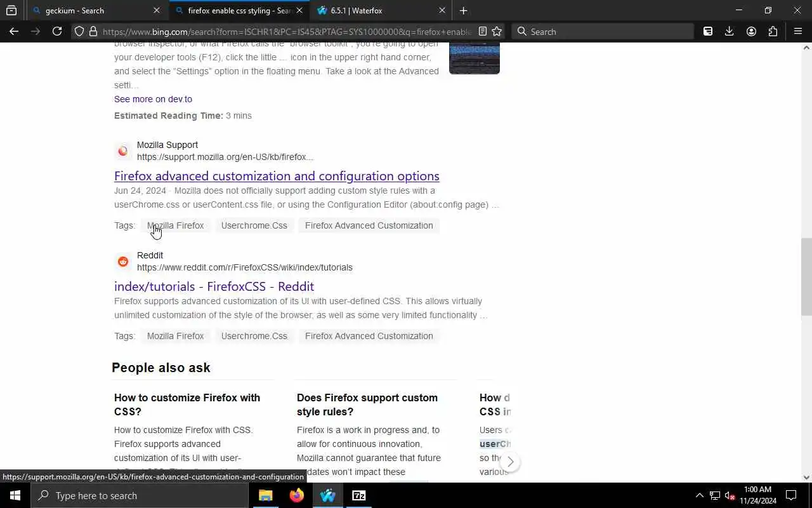
Task: Close the geckium - Search tab
Action: (x=157, y=11)
